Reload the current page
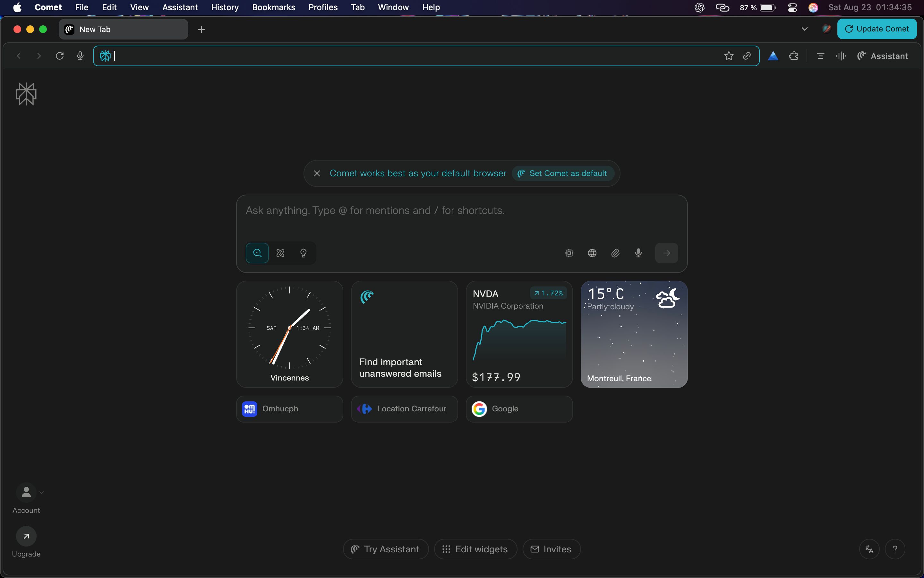The width and height of the screenshot is (924, 578). [x=60, y=56]
